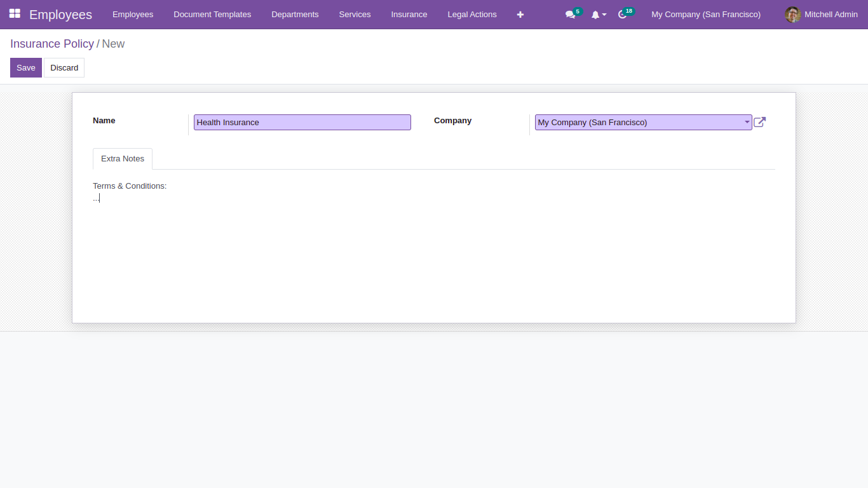Open company record via external link icon
Screen dimensions: 868x488
[759, 122]
